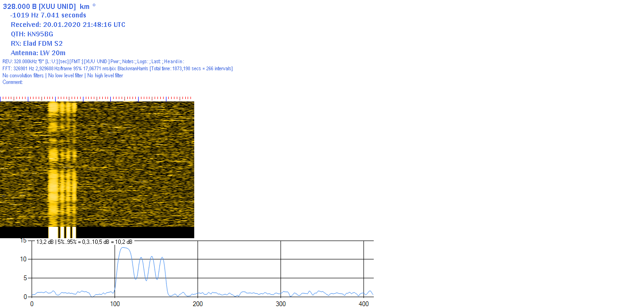This screenshot has width=644, height=308.
Task: Click the 'REU: 328.000kHz' details line
Action: tap(93, 61)
